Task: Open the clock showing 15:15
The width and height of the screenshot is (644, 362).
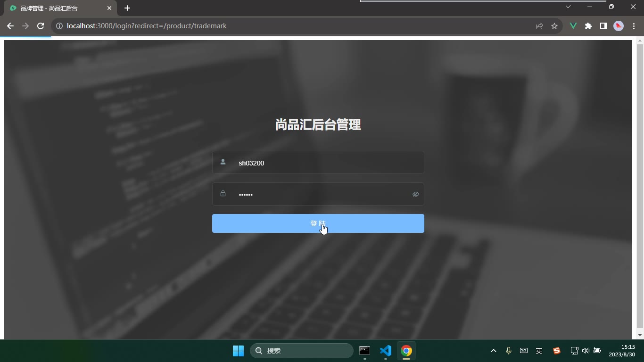Action: pos(622,351)
